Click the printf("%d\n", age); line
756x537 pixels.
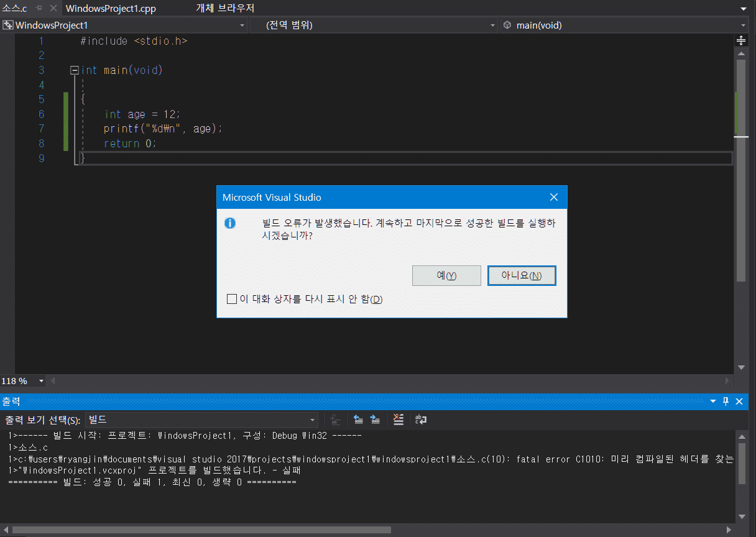coord(163,129)
